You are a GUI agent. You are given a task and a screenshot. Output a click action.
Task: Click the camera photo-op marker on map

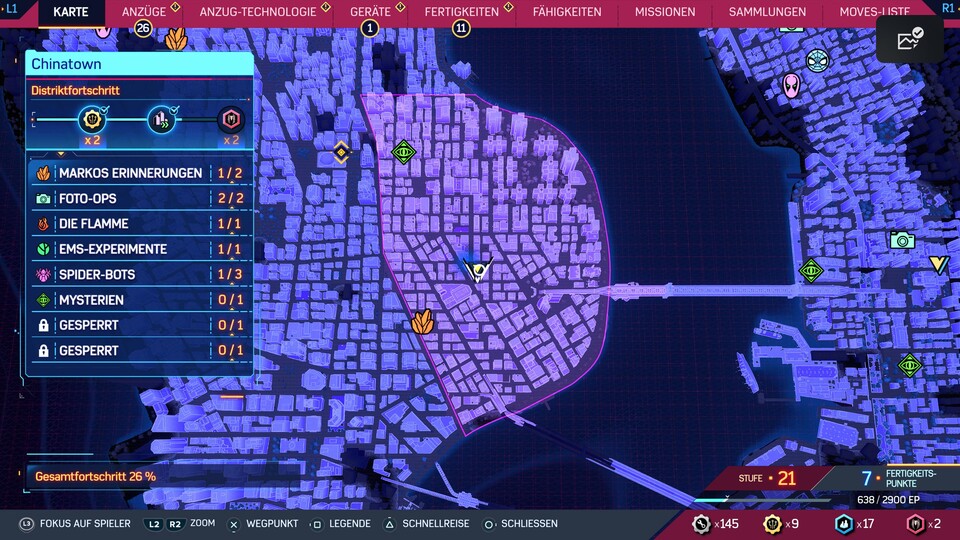tap(902, 240)
